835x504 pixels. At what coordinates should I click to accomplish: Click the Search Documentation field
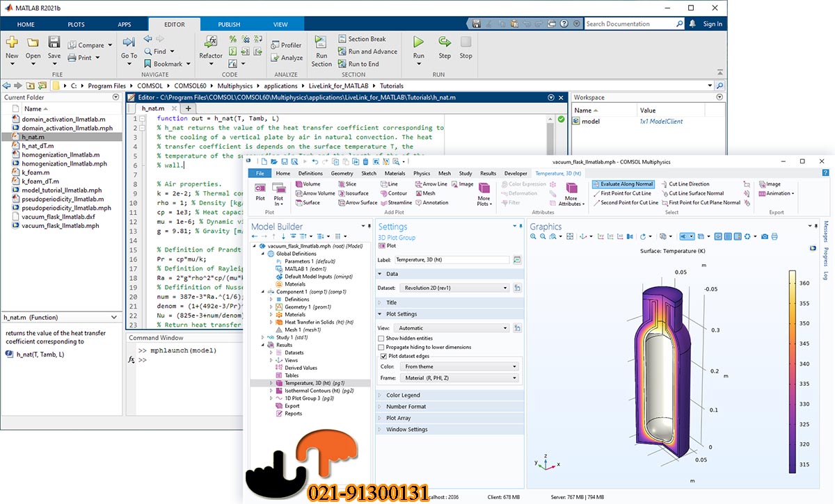[630, 24]
